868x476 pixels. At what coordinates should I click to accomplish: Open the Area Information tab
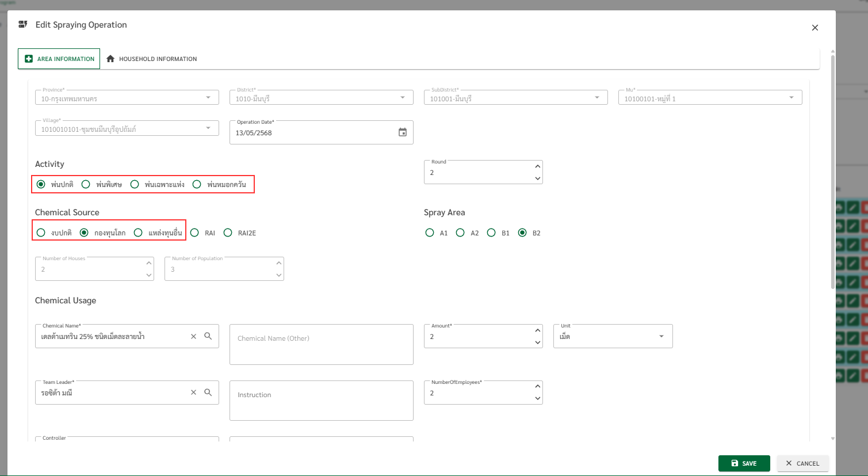click(x=59, y=59)
